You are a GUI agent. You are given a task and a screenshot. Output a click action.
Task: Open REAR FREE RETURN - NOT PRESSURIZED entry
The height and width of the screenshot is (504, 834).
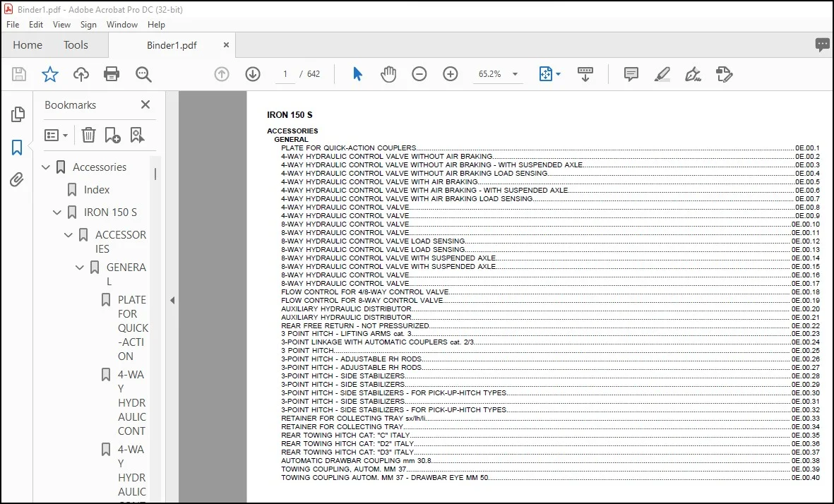point(355,325)
